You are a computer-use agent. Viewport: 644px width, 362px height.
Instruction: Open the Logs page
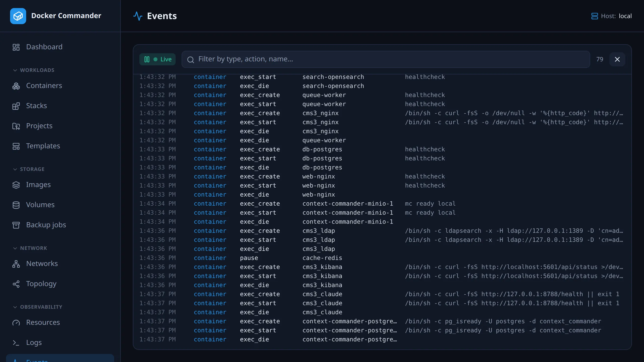(x=60, y=343)
